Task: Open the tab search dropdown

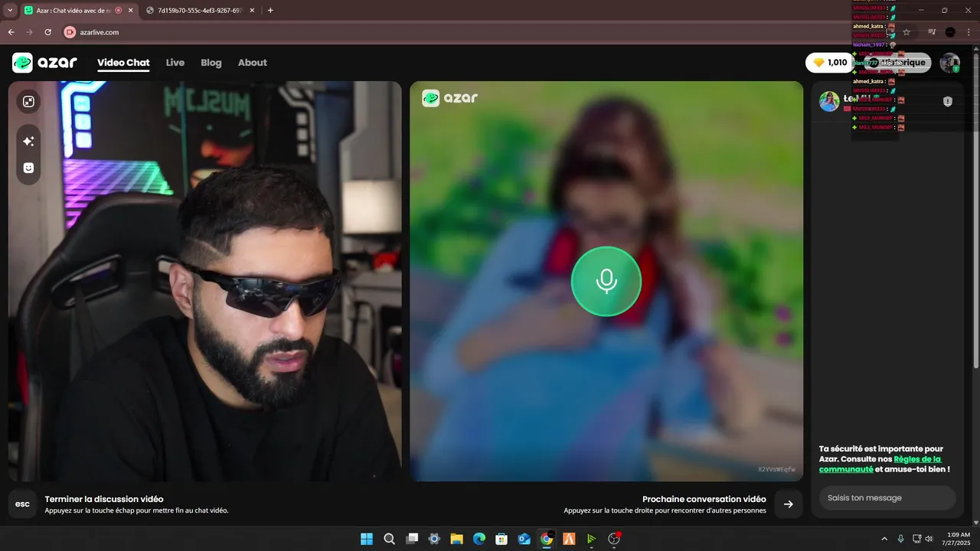Action: click(10, 10)
